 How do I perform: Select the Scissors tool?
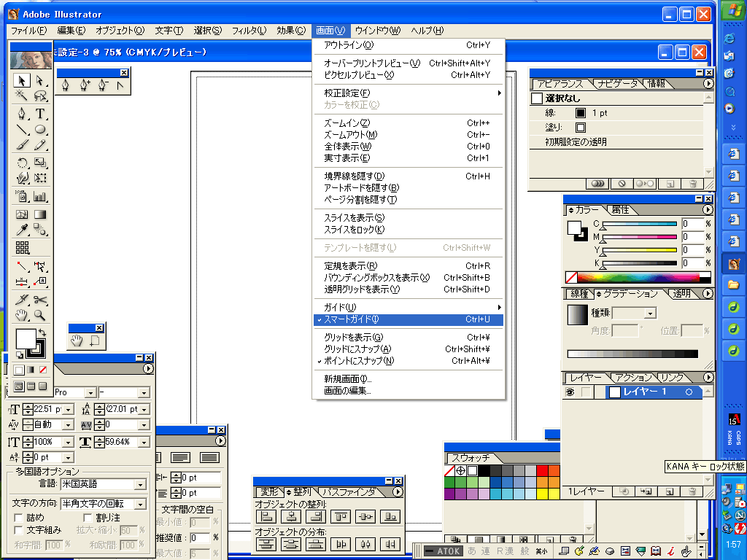[40, 300]
